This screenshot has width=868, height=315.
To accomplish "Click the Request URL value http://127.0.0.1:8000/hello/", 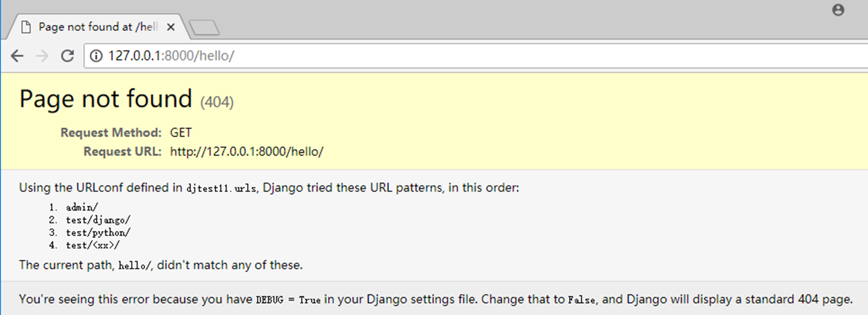I will click(246, 151).
